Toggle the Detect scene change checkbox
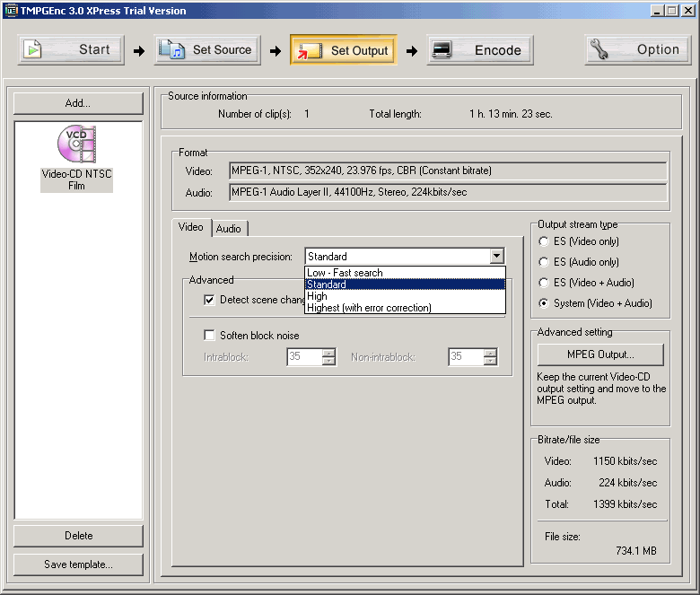This screenshot has height=595, width=700. (210, 300)
